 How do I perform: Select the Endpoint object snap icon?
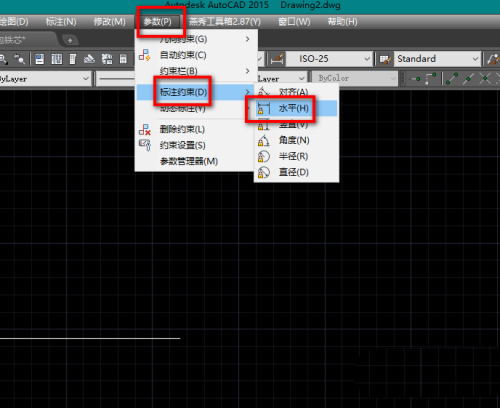coord(452,79)
